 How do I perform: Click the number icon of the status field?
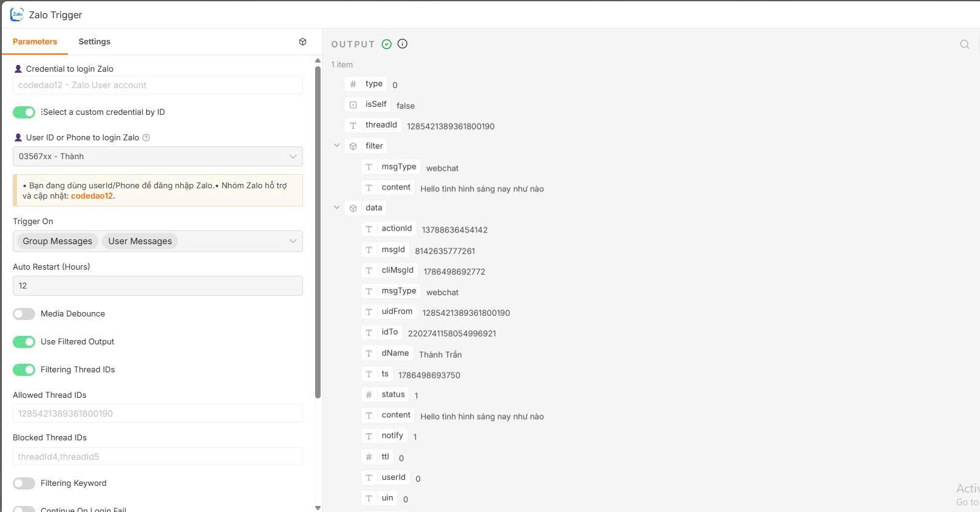coord(369,395)
